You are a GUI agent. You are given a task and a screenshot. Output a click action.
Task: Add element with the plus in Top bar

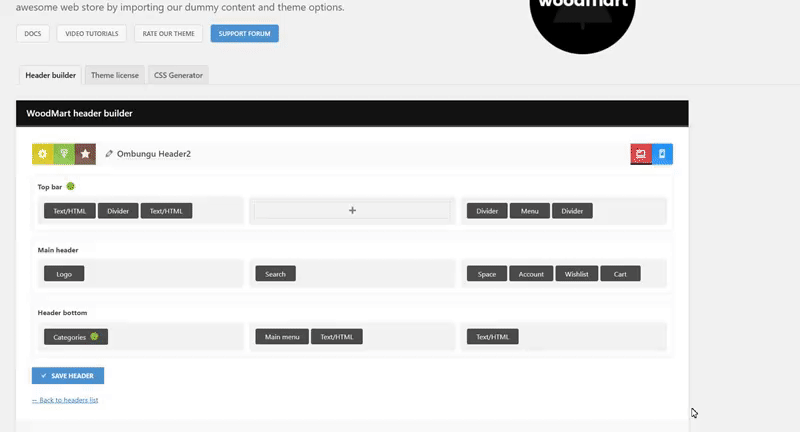click(x=352, y=210)
